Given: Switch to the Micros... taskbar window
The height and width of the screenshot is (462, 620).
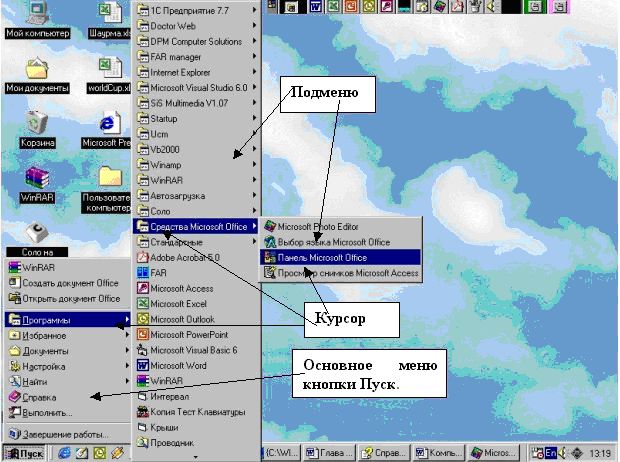Looking at the screenshot, I should click(494, 453).
